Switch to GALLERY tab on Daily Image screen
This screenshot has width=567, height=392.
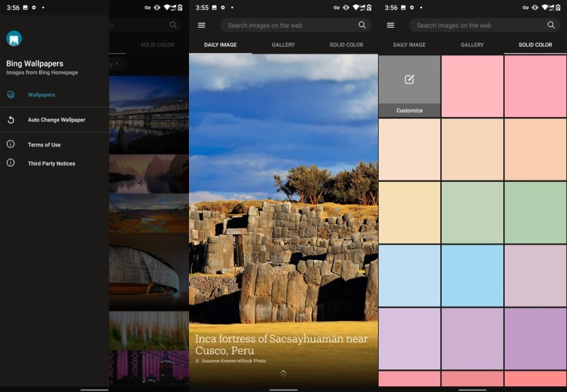[x=283, y=45]
